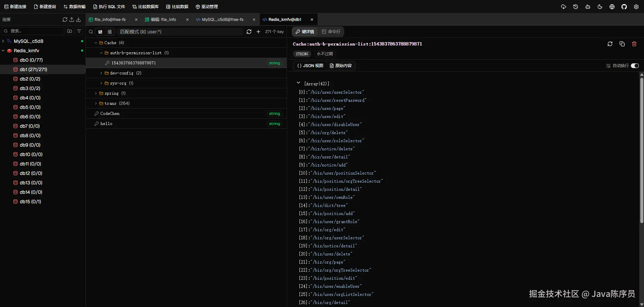
Task: Refresh the connections list in sidebar header
Action: click(65, 20)
